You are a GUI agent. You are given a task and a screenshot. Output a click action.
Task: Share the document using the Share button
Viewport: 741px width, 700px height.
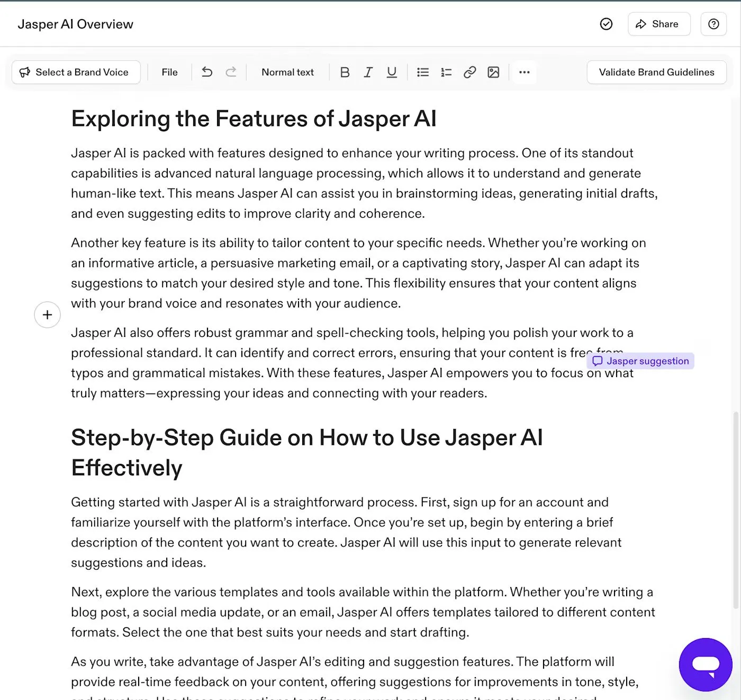tap(659, 24)
